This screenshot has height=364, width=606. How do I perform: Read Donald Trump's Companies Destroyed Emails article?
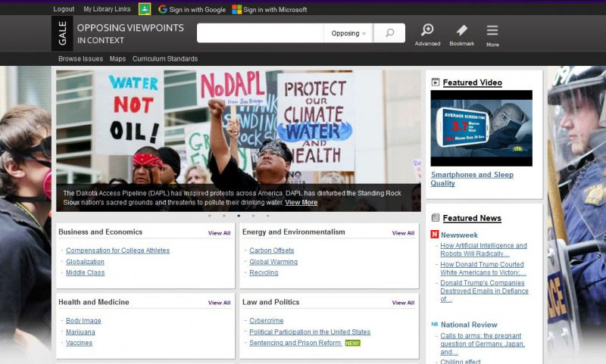484,291
